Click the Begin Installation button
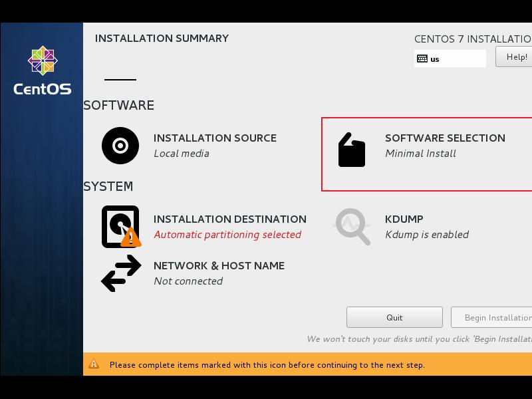Image resolution: width=532 pixels, height=399 pixels. [492, 317]
